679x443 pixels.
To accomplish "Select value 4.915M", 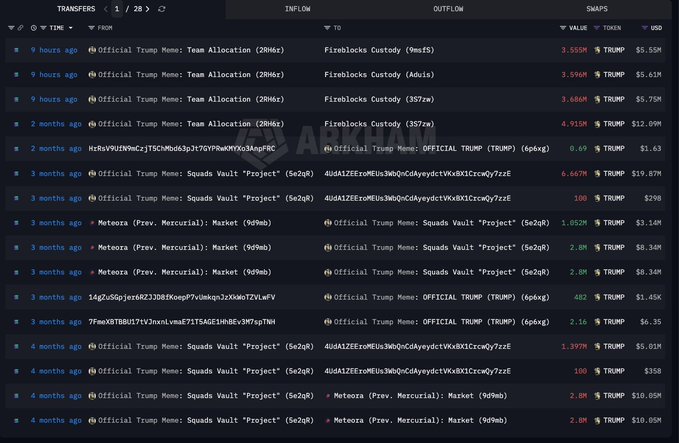I will coord(574,124).
